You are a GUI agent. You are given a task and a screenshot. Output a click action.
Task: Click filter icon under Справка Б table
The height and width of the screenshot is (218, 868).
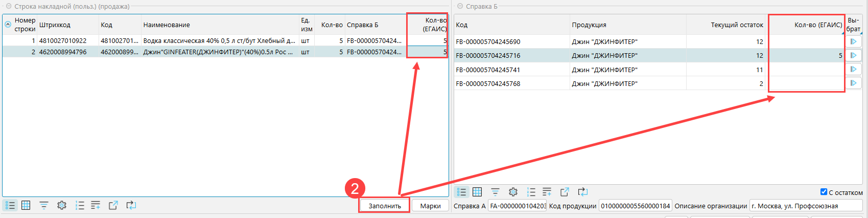click(495, 192)
